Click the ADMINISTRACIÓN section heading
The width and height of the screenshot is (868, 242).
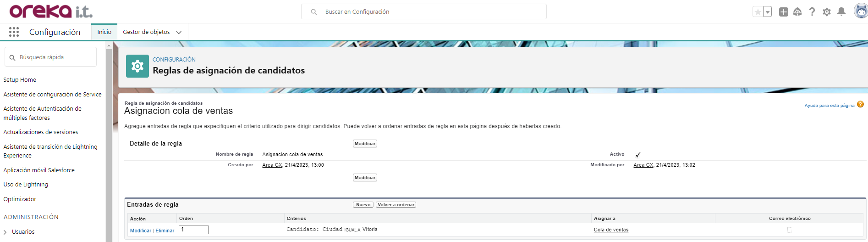click(31, 217)
